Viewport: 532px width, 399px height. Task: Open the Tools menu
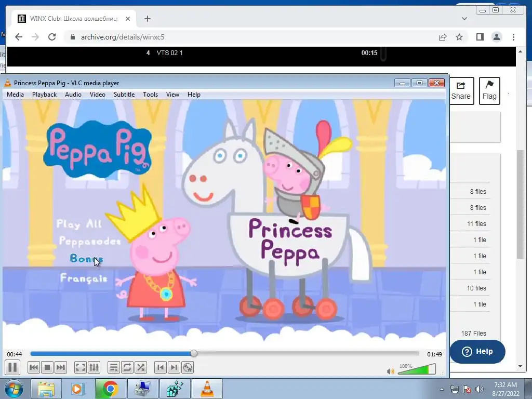150,95
